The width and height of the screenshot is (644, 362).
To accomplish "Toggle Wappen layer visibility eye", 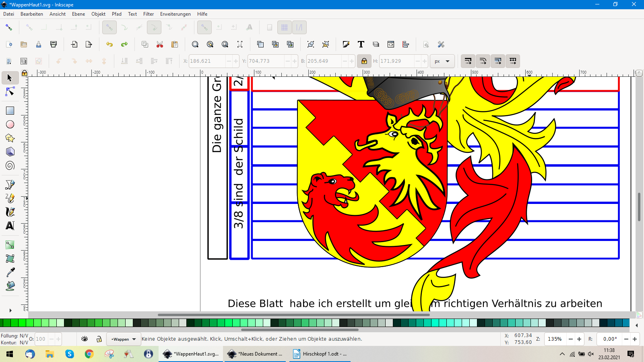I will [85, 339].
